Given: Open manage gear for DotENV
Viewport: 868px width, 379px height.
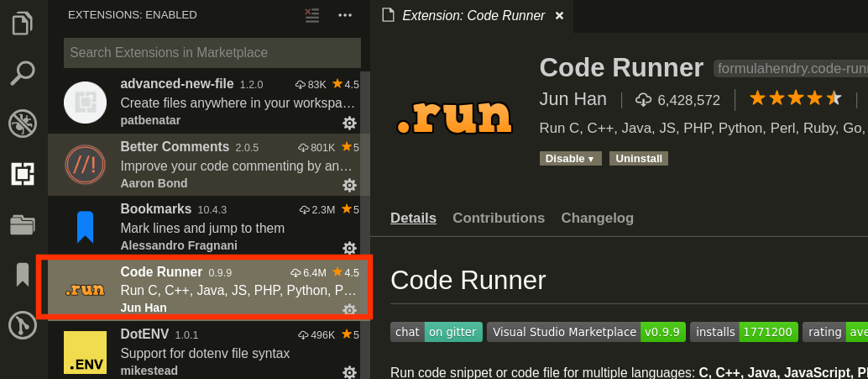Looking at the screenshot, I should (x=349, y=371).
